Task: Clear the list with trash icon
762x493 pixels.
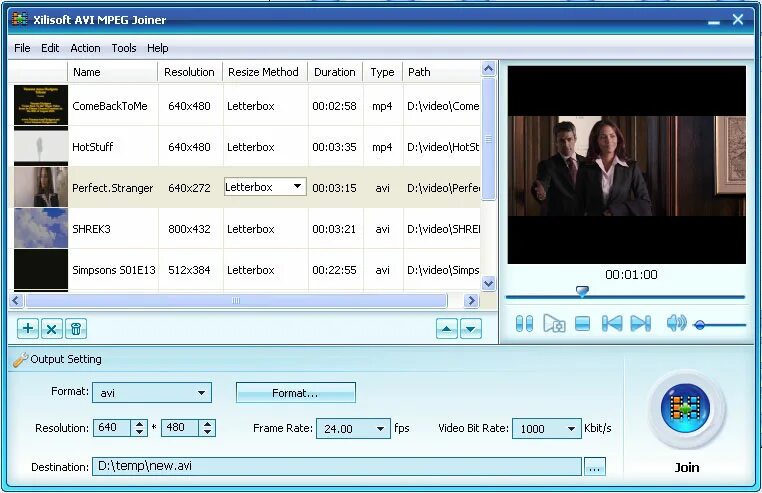Action: (x=76, y=329)
